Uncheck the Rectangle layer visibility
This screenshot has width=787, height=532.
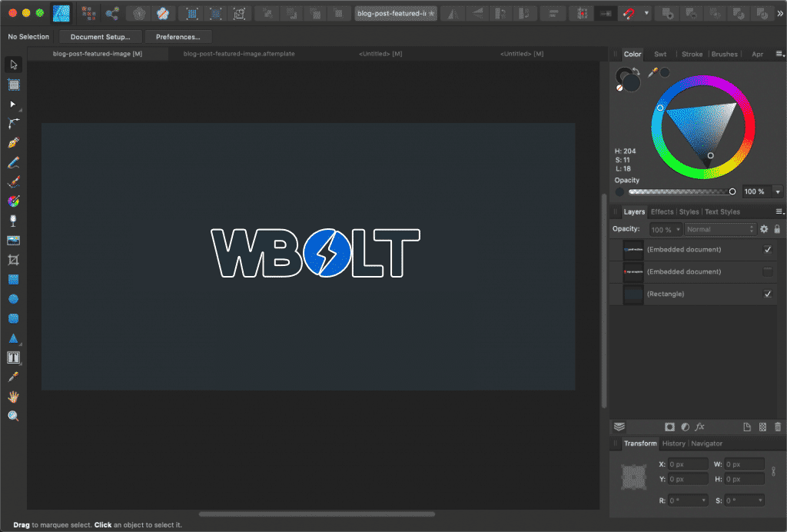pos(767,294)
